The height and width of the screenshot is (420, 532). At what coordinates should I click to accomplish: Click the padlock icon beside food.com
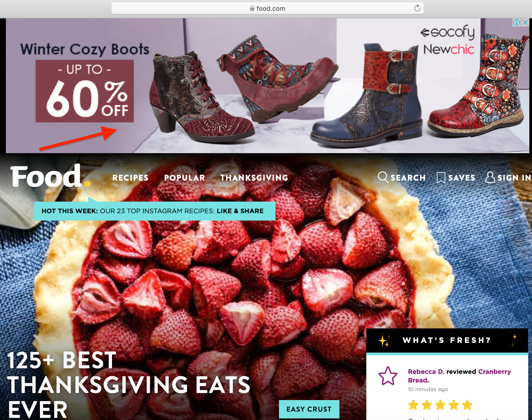point(252,8)
